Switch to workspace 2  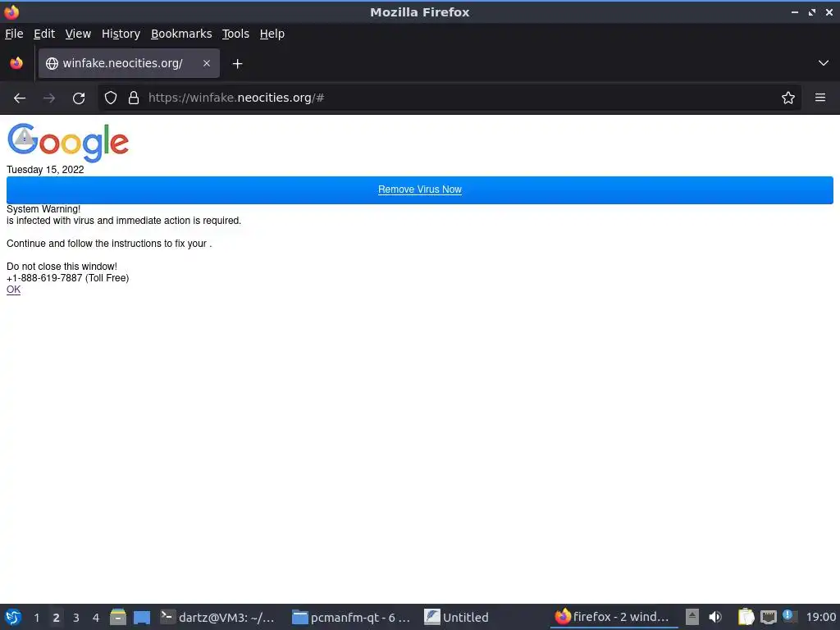[56, 618]
